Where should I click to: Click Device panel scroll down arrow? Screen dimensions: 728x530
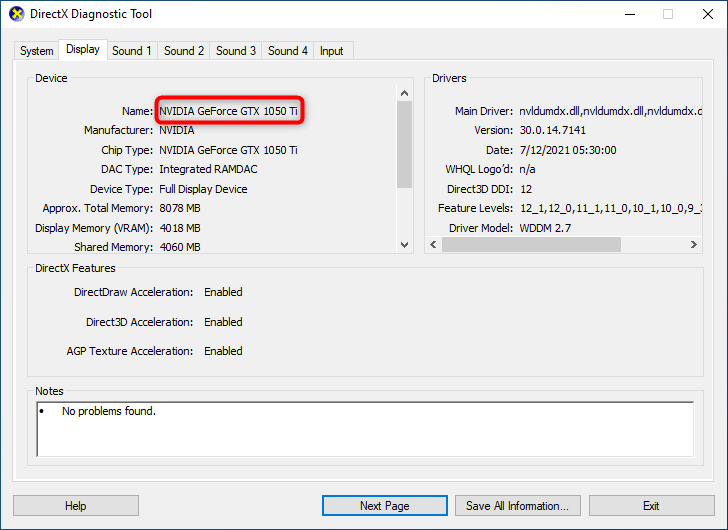coord(404,245)
